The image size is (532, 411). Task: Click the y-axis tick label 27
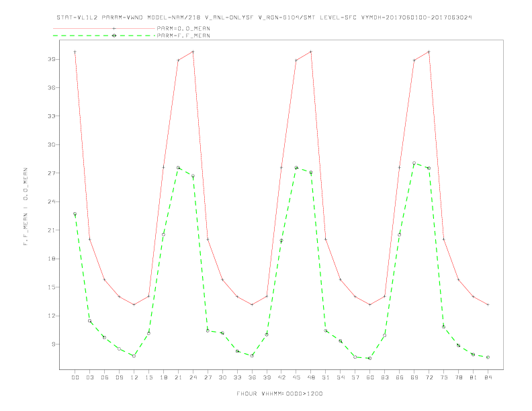pyautogui.click(x=52, y=173)
